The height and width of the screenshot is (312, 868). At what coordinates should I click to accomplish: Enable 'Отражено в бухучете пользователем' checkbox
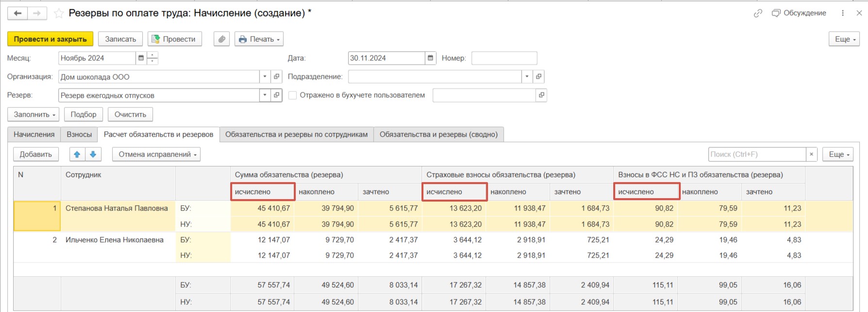293,95
